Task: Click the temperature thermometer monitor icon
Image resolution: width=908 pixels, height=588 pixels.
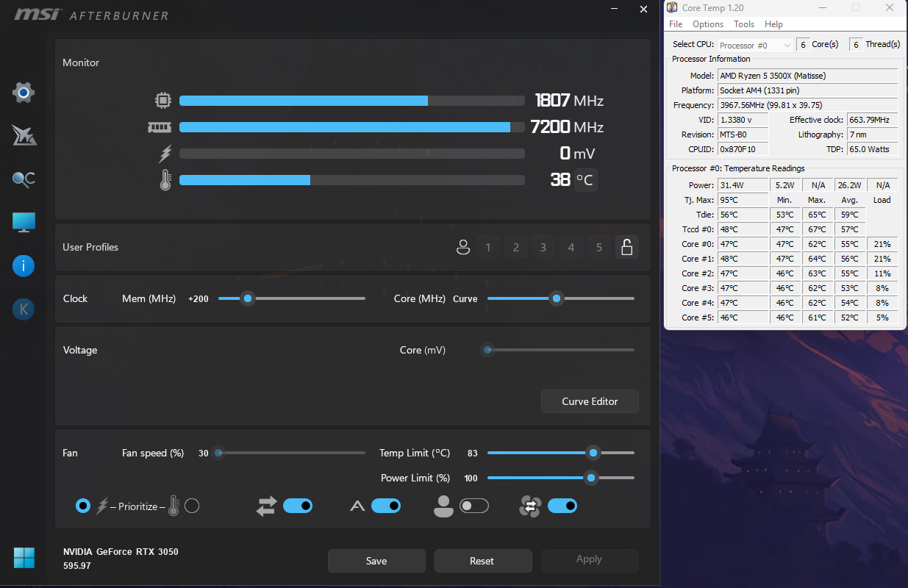Action: (x=165, y=180)
